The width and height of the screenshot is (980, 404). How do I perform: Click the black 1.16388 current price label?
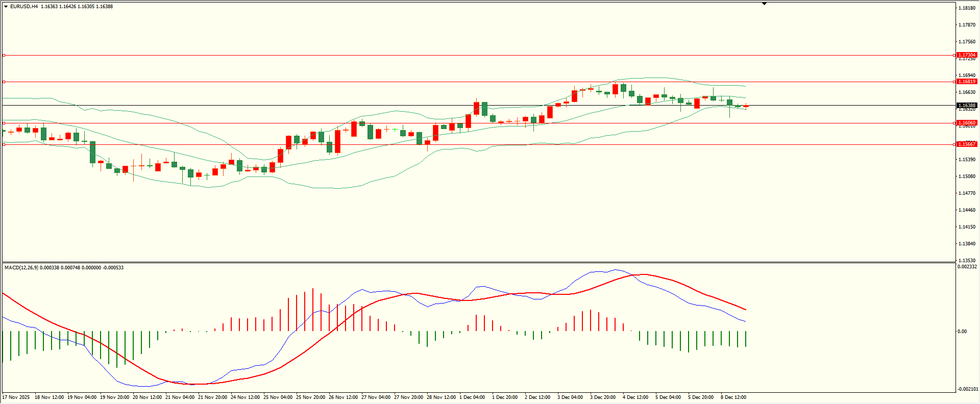click(x=967, y=106)
